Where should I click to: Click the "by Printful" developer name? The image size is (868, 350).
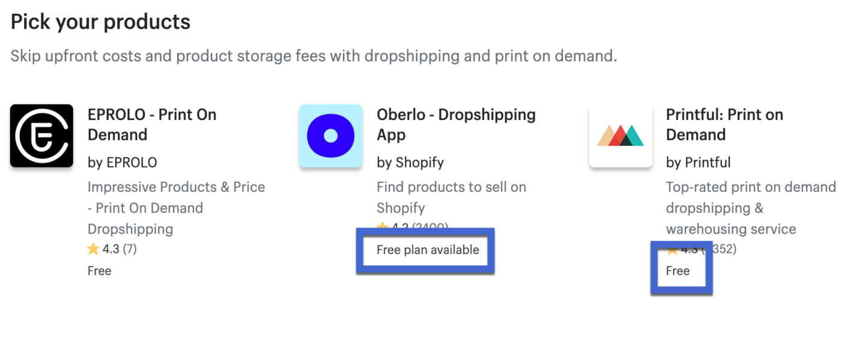(698, 162)
